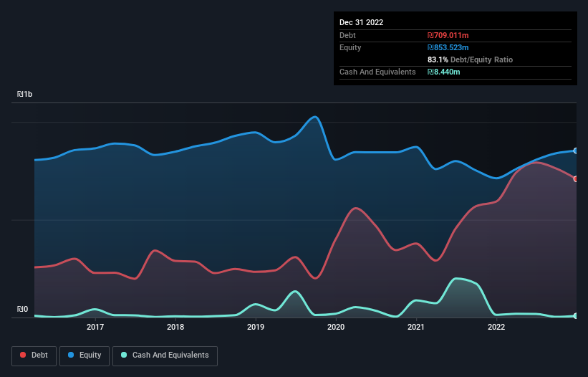Viewport: 588px width, 377px height.
Task: Click the blue Equity legend dot
Action: click(71, 355)
